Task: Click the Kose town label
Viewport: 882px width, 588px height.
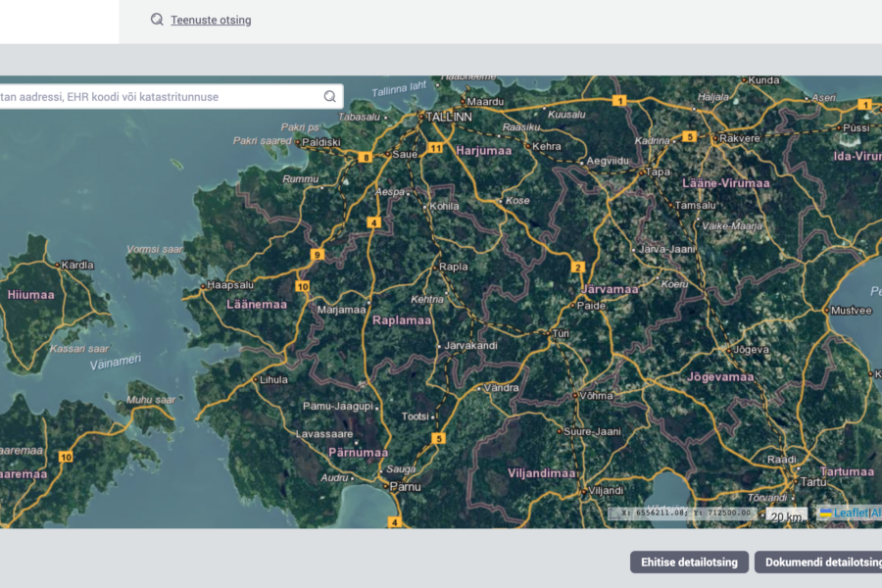Action: [x=517, y=200]
